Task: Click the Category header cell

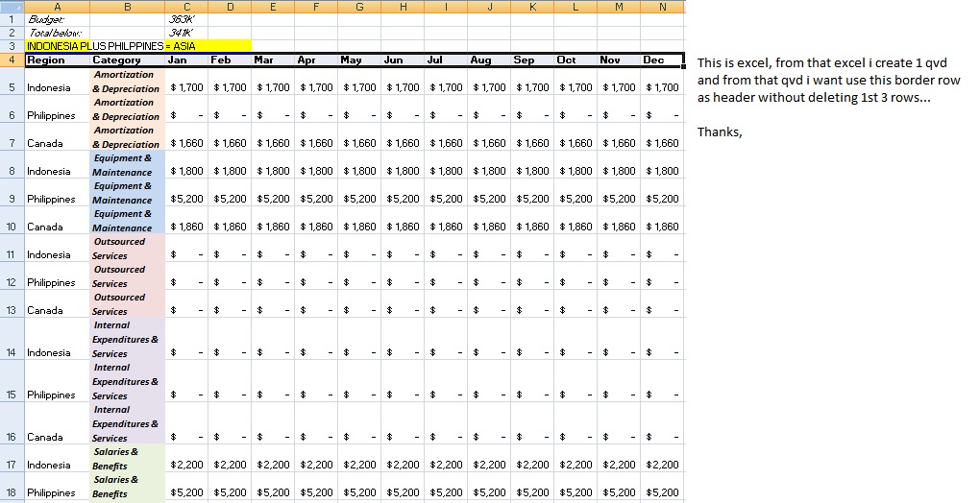Action: (128, 60)
